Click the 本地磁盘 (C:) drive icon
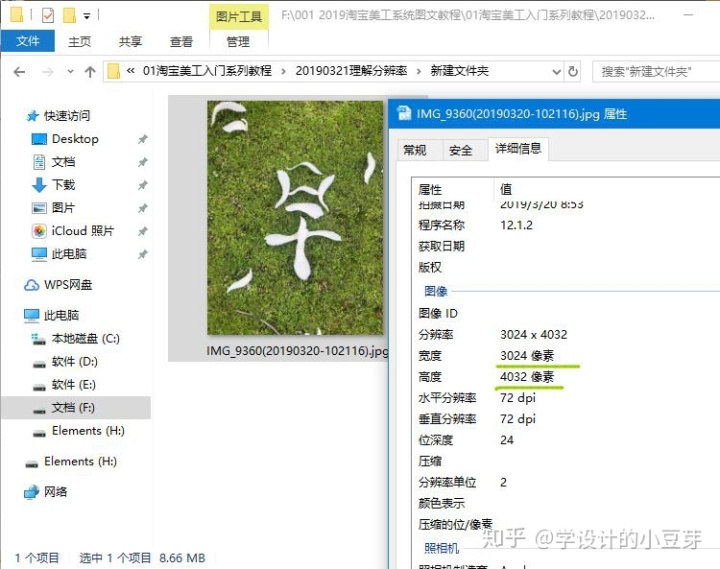720x569 pixels. pos(39,339)
